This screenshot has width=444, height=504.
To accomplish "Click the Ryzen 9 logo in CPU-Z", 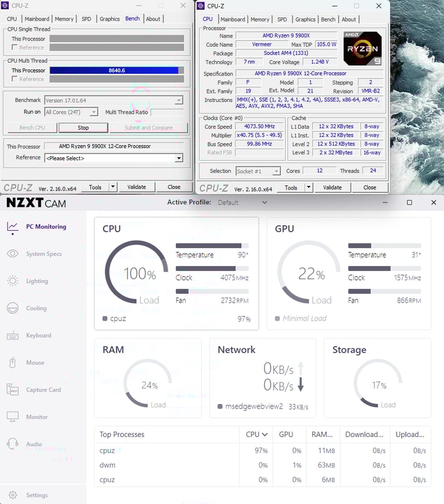I will [x=362, y=49].
